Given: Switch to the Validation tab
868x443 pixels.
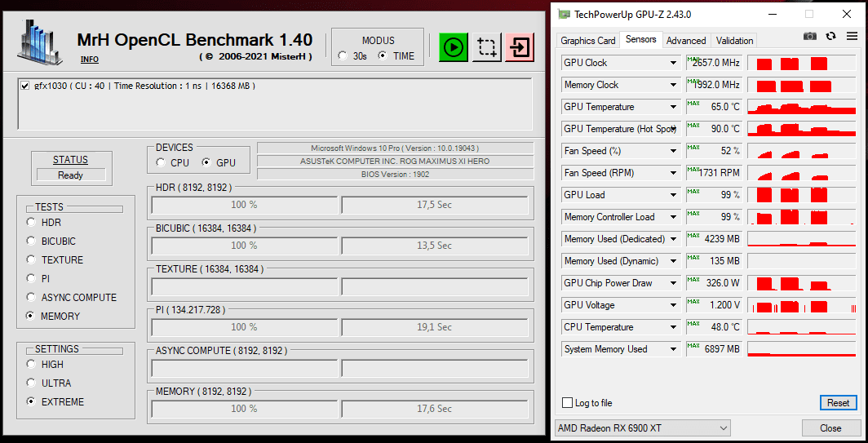Looking at the screenshot, I should point(734,41).
